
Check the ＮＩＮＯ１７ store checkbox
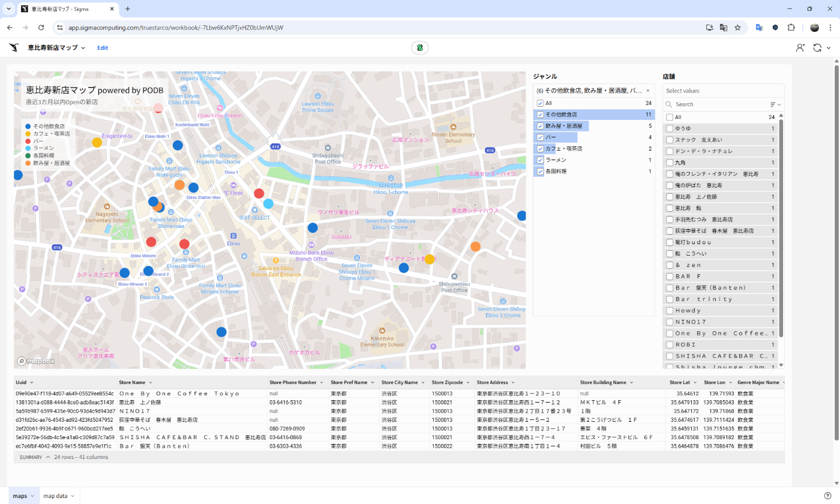[670, 322]
